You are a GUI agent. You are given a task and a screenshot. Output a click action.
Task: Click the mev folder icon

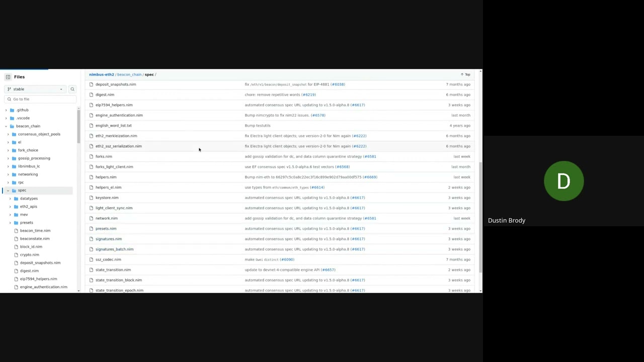(16, 215)
